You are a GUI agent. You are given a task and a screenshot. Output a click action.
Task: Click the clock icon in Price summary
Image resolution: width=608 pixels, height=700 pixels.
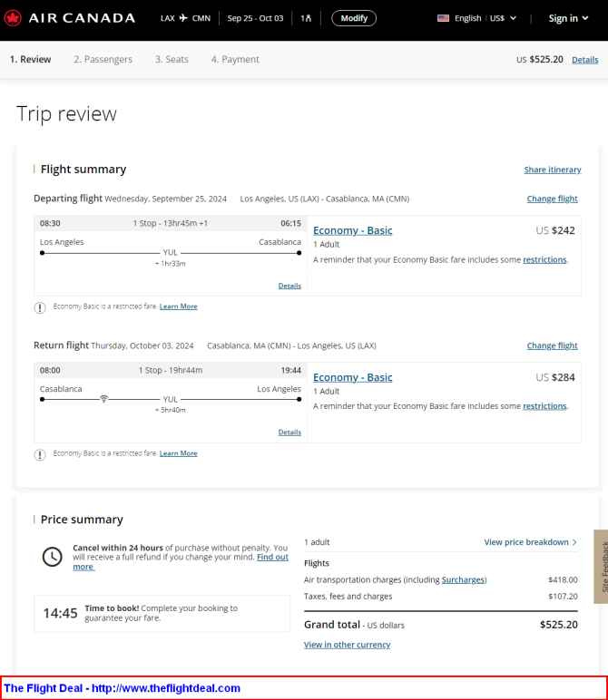[x=53, y=557]
